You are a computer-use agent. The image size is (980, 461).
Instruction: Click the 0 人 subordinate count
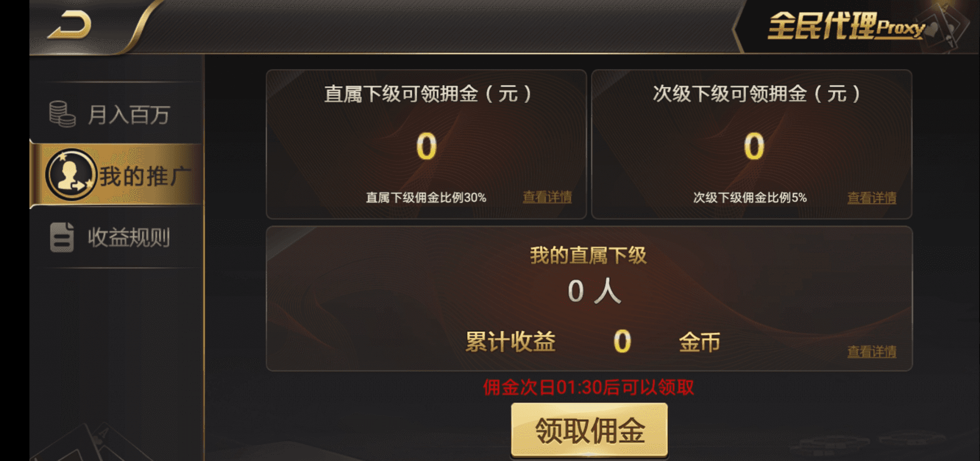(594, 291)
